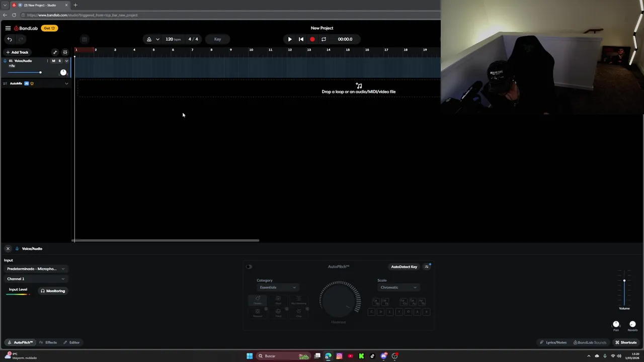
Task: Solo the Voice/Audio track
Action: click(59, 61)
